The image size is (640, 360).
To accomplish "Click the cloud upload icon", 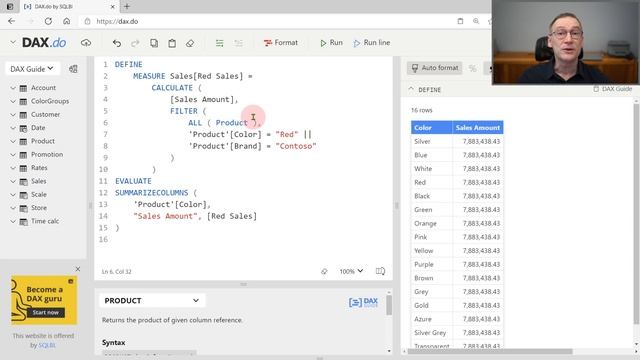I will [86, 43].
